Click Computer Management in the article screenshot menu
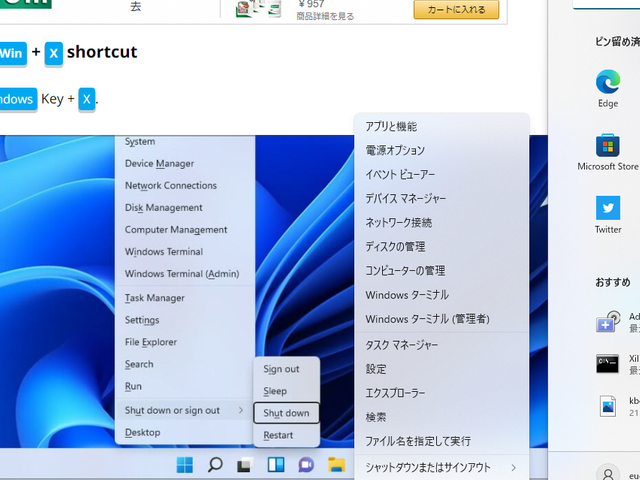This screenshot has height=480, width=640. pyautogui.click(x=185, y=230)
